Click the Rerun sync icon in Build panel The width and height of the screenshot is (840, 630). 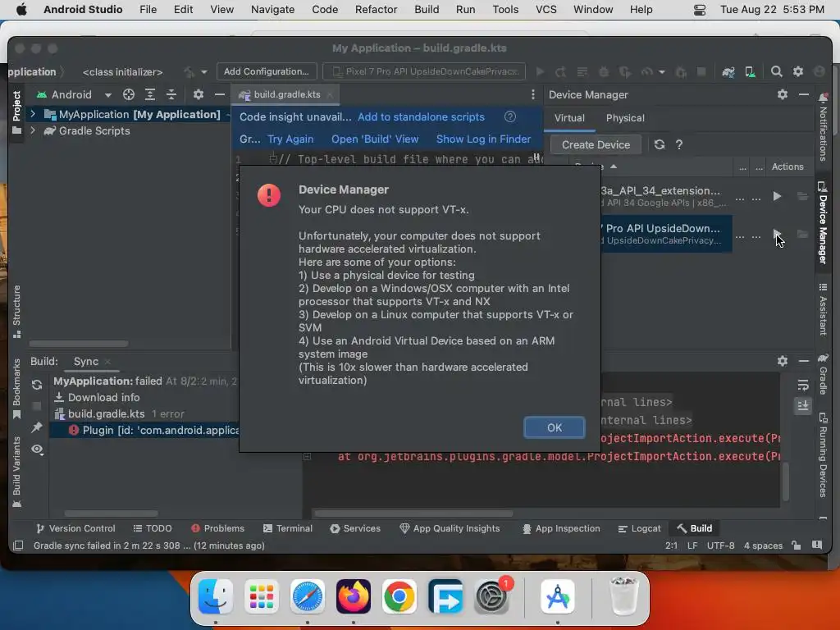click(36, 385)
